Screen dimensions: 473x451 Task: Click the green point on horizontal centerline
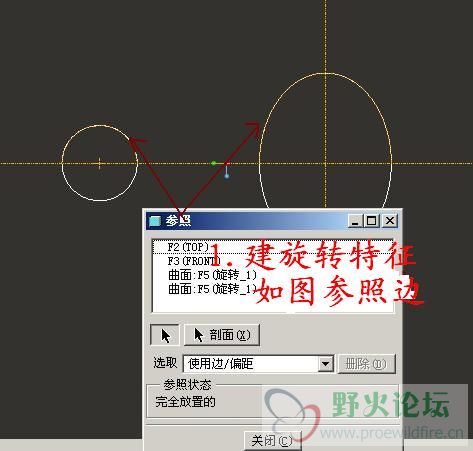coord(214,163)
